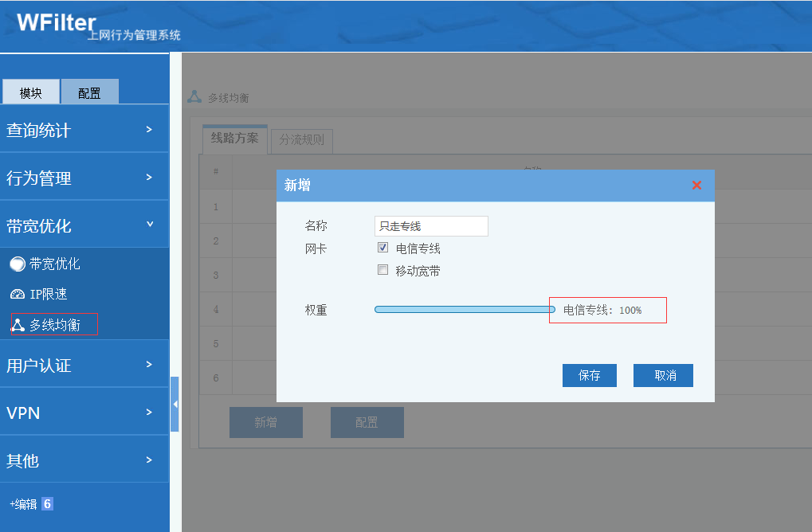
Task: Click the 多线均衡 breadcrumb icon above tabs
Action: point(194,97)
